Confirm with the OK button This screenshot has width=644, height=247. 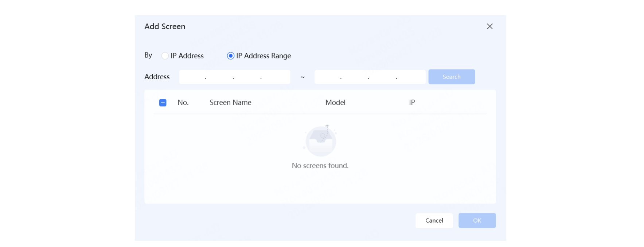coord(477,220)
